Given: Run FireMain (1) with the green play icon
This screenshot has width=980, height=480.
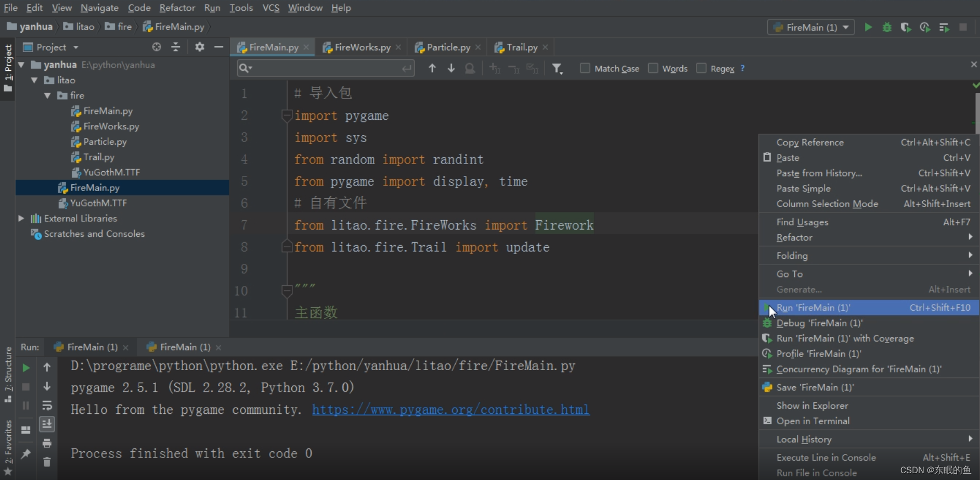Looking at the screenshot, I should tap(868, 27).
